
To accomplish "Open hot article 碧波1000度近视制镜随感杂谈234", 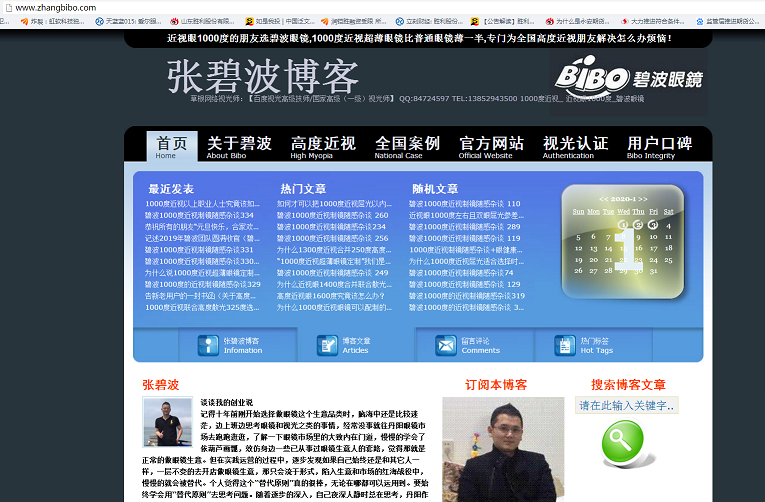I will click(x=331, y=227).
